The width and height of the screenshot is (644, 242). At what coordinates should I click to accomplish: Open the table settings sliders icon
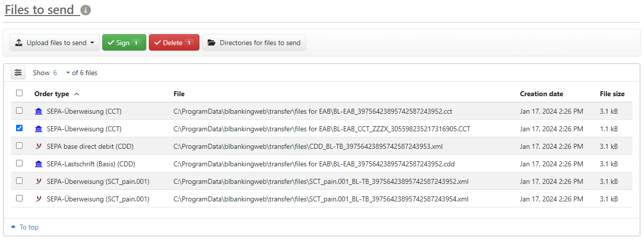pos(19,73)
